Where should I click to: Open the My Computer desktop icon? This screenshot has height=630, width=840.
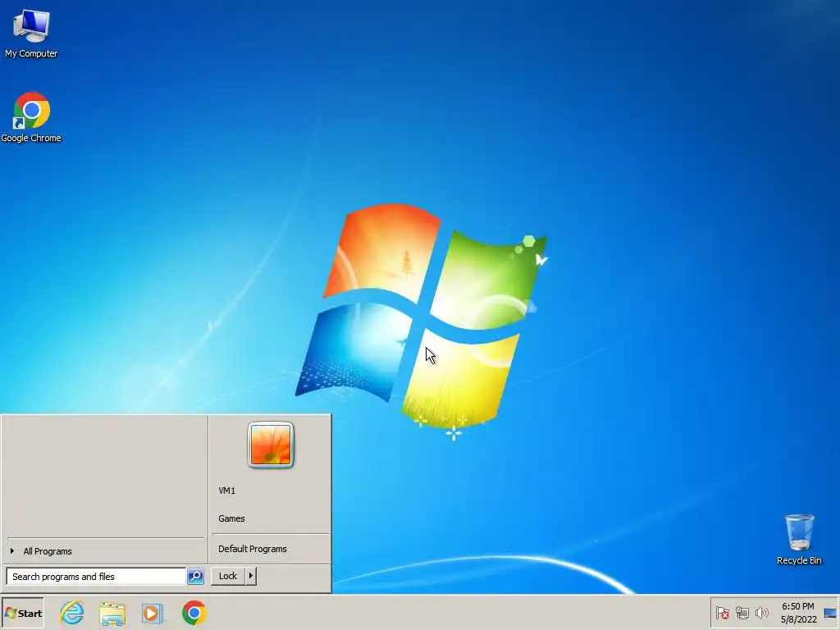click(x=31, y=33)
